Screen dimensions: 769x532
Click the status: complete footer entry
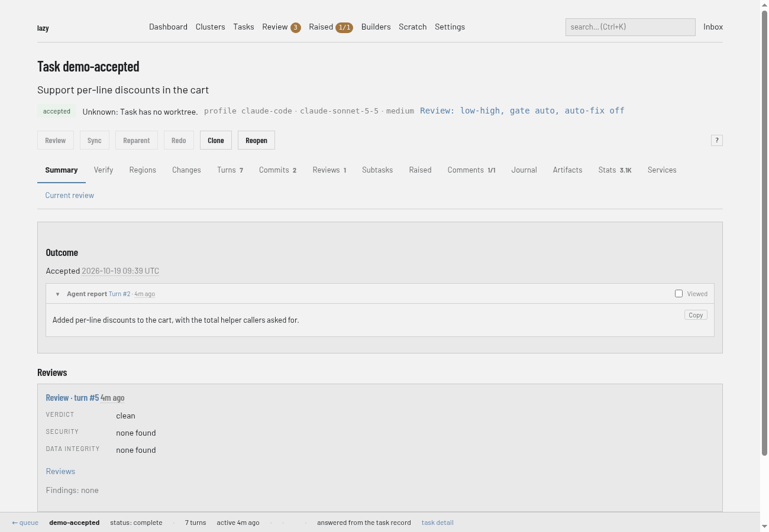(136, 523)
